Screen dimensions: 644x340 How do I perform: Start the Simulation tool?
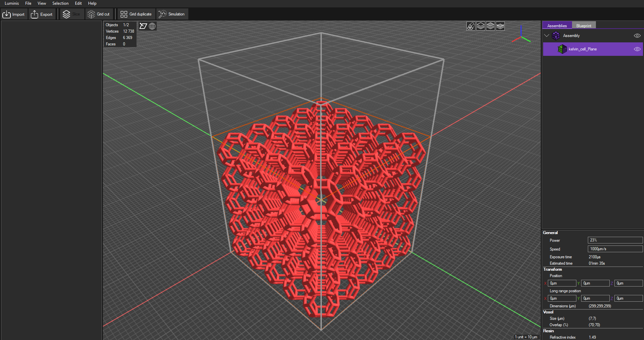click(x=172, y=14)
